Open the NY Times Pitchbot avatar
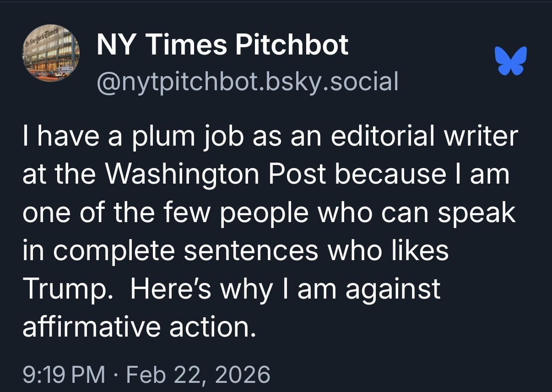 50,53
